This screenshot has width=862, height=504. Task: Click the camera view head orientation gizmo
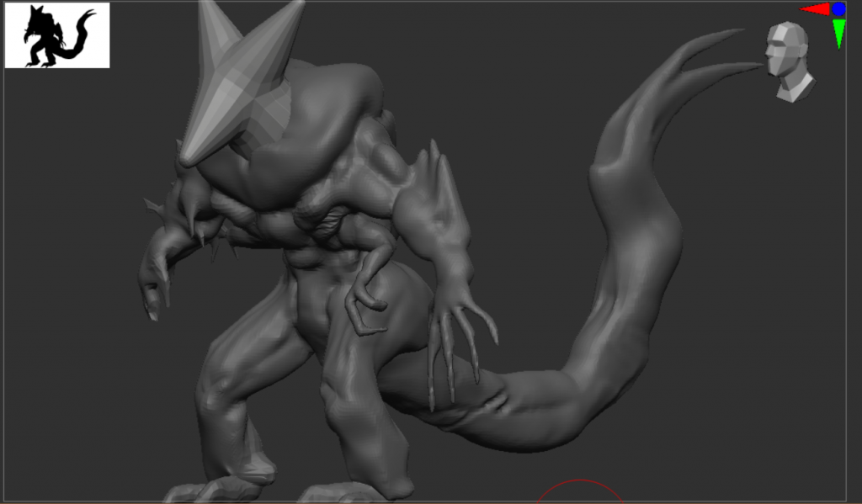[x=790, y=61]
